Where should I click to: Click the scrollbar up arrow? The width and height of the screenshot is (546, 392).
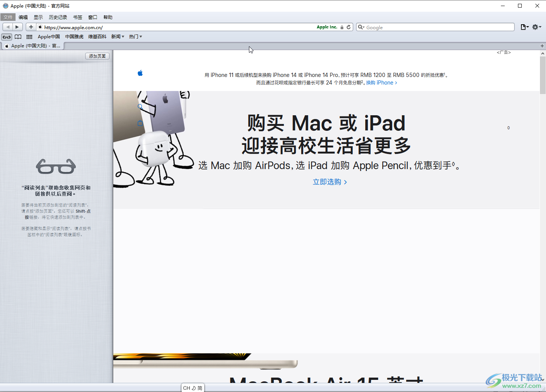tap(543, 53)
